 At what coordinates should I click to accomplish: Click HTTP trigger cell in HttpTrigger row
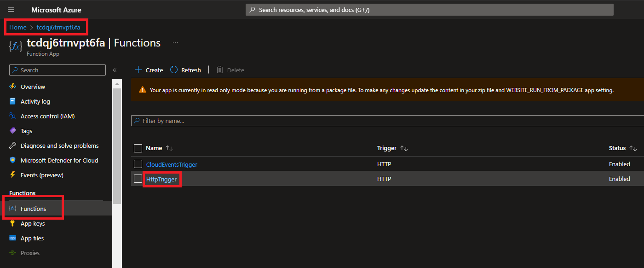(384, 179)
